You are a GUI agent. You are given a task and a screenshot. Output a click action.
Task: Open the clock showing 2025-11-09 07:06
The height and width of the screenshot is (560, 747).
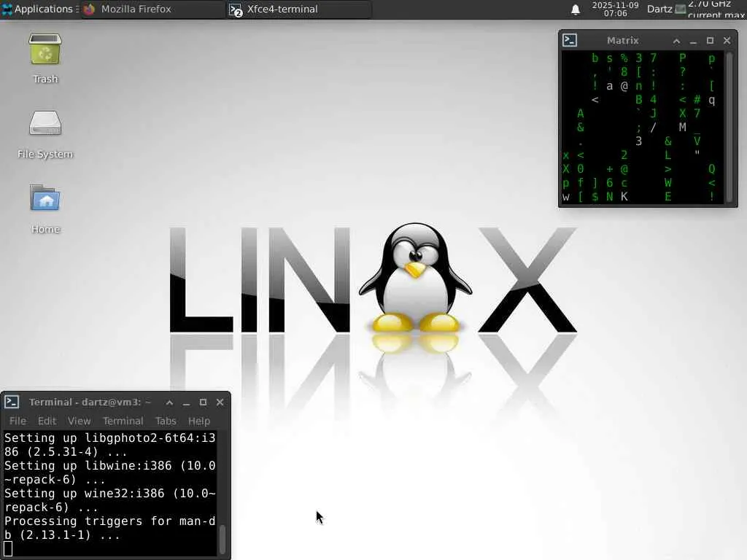coord(615,9)
